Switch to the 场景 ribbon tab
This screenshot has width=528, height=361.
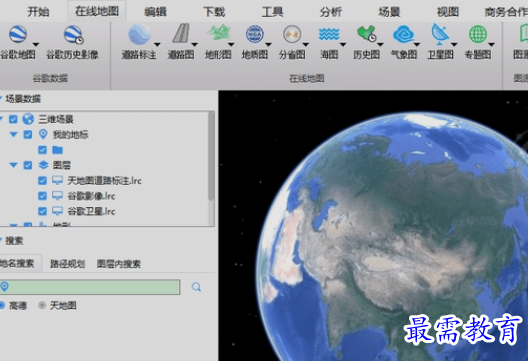(389, 12)
